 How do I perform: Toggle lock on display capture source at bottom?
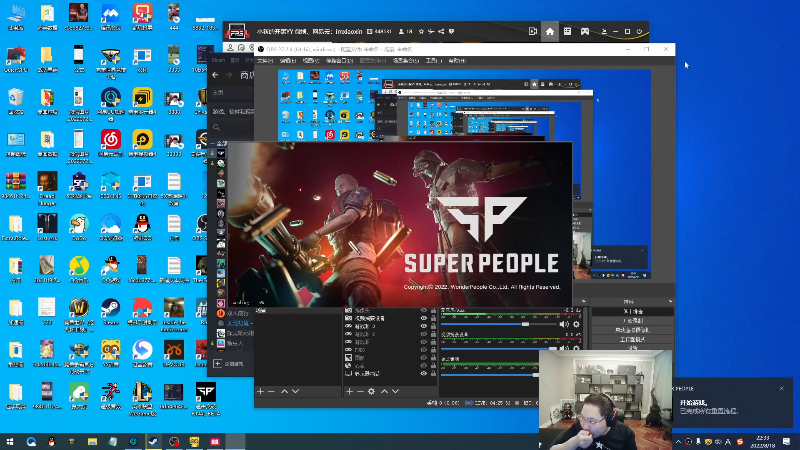(x=434, y=373)
